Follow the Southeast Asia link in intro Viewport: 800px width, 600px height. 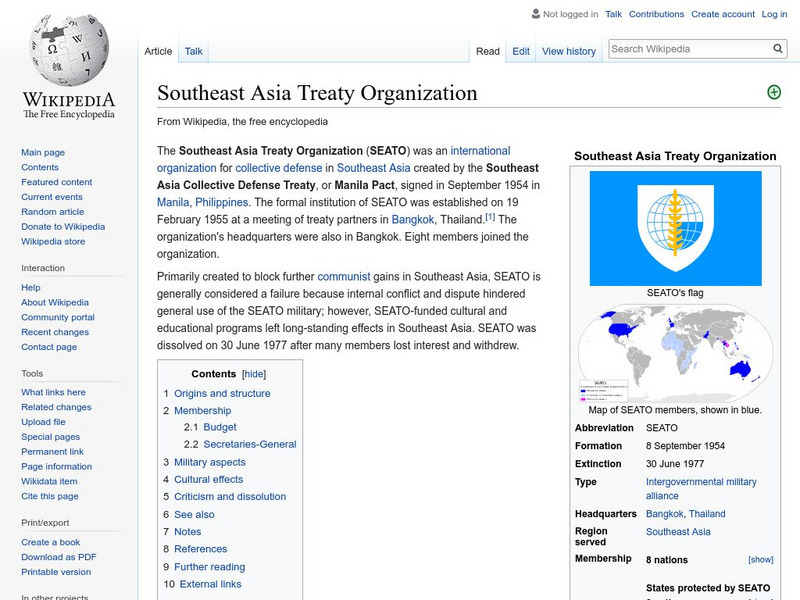[373, 168]
